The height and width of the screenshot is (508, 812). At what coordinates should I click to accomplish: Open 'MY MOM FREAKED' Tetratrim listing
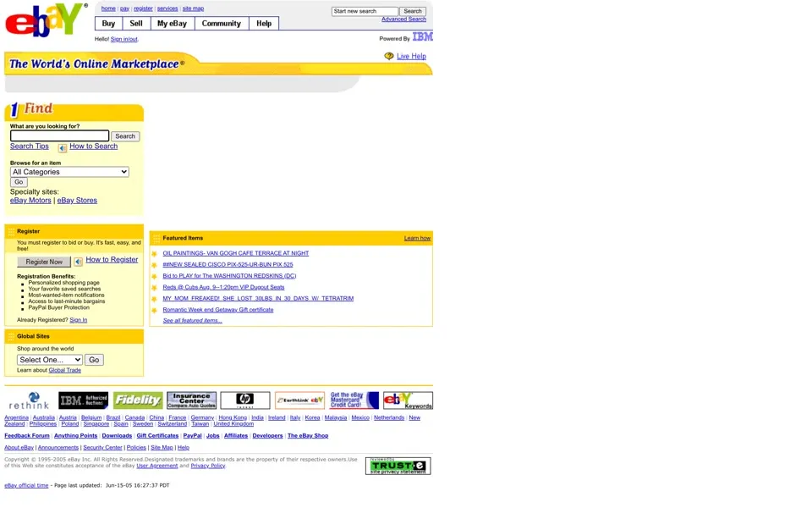(x=258, y=299)
